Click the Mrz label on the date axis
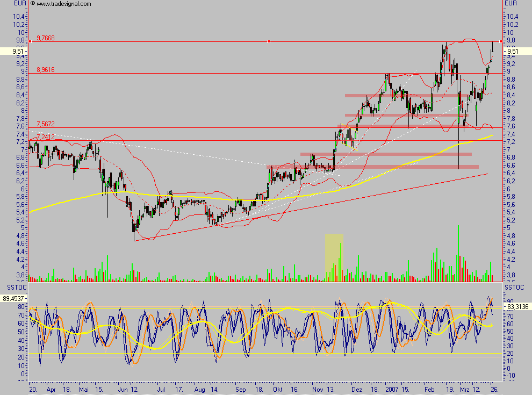This screenshot has width=532, height=395. pos(464,390)
